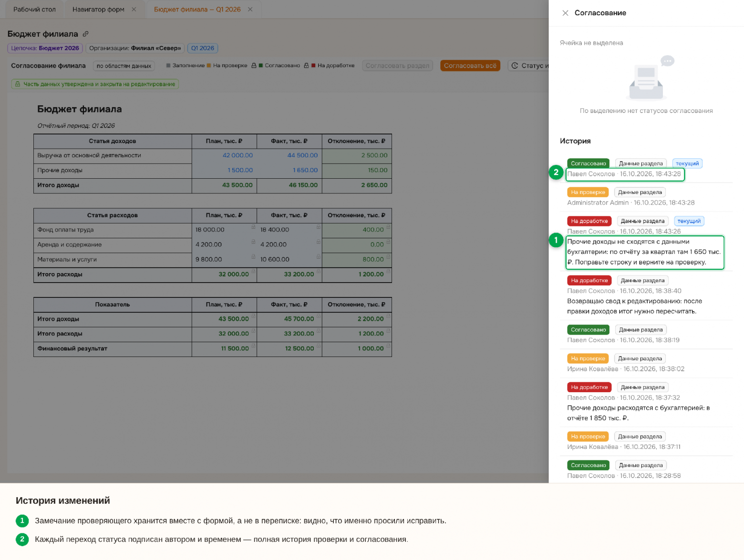Click the lock icon in the green notice
Image resolution: width=744 pixels, height=560 pixels.
pos(18,84)
